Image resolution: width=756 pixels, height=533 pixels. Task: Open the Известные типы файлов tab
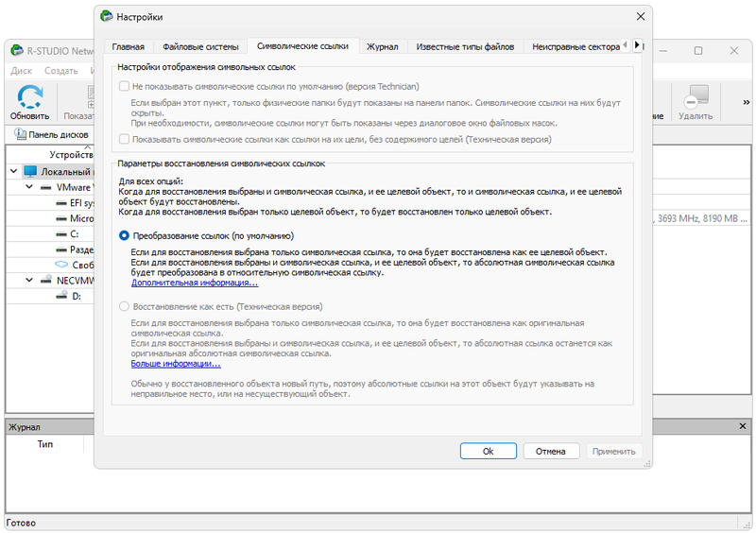point(465,47)
